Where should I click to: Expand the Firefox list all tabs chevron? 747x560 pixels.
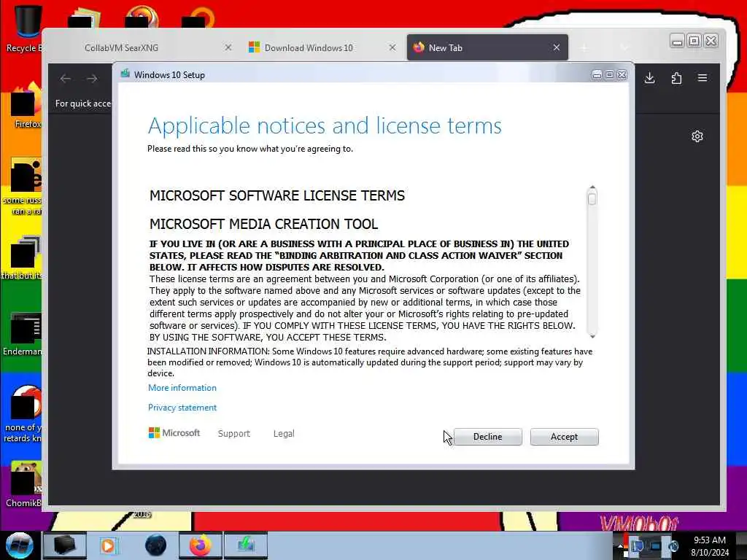click(x=624, y=47)
